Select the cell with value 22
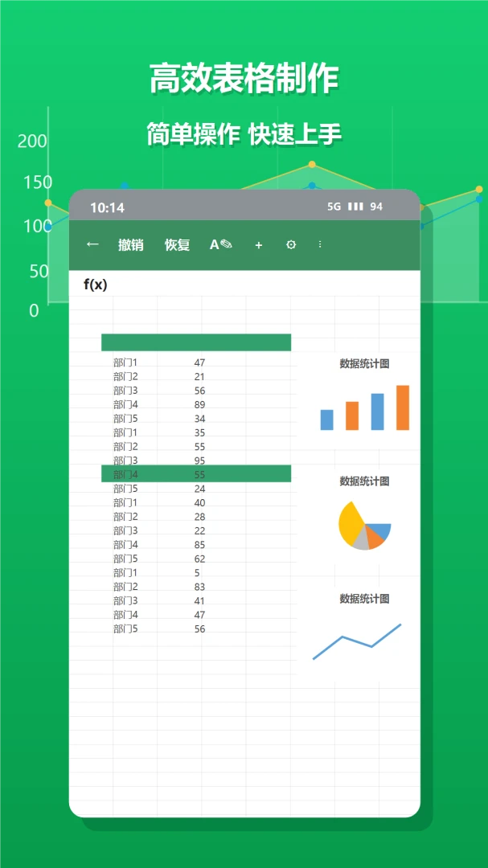The width and height of the screenshot is (488, 868). (x=199, y=531)
